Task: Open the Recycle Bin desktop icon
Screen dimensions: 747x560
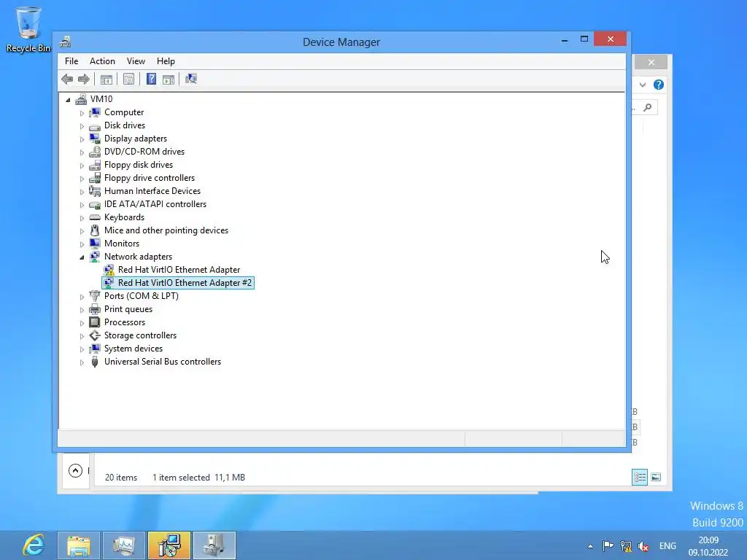Action: point(28,29)
